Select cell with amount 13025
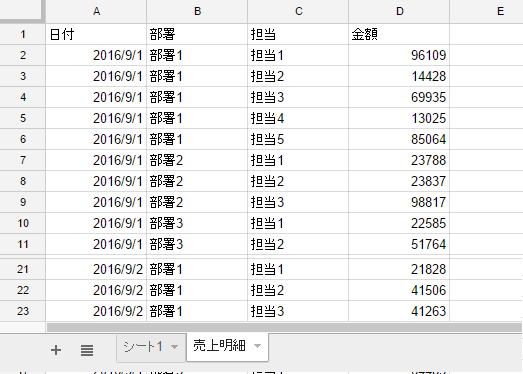523x374 pixels. [x=399, y=118]
